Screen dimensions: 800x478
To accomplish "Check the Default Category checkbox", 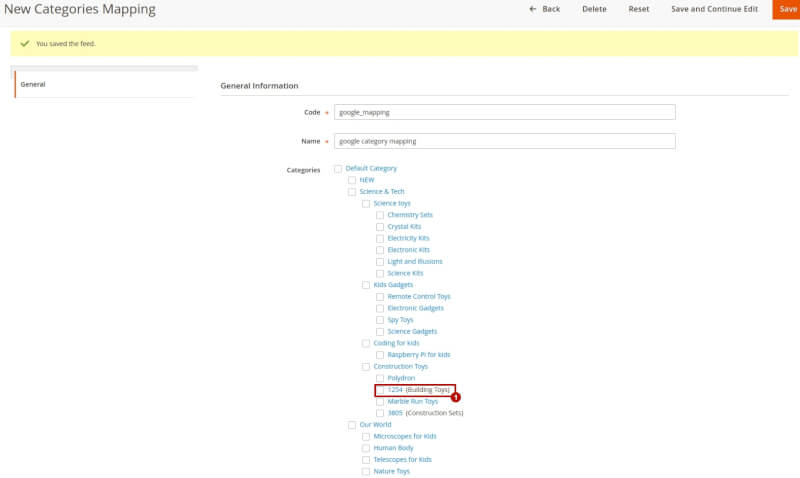I will [338, 169].
